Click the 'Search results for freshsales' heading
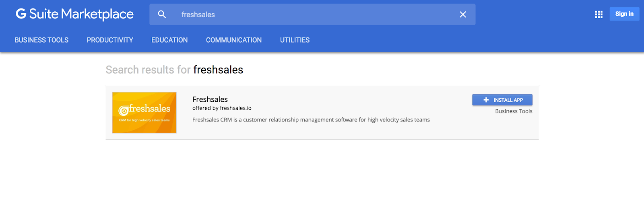The height and width of the screenshot is (201, 644). coord(174,70)
